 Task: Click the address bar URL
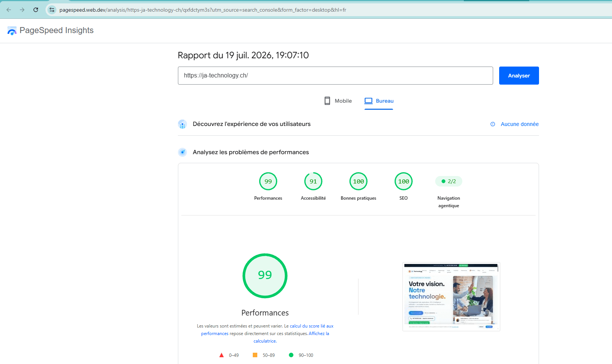[202, 10]
